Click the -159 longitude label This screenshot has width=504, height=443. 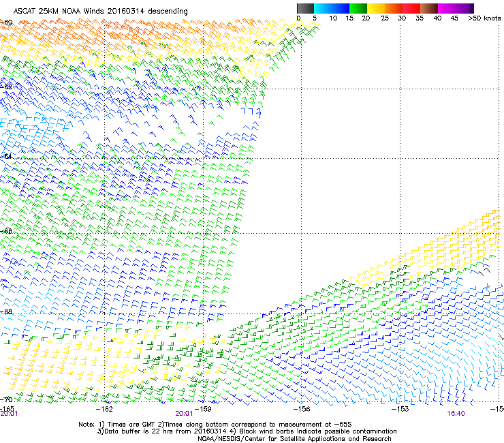point(203,409)
